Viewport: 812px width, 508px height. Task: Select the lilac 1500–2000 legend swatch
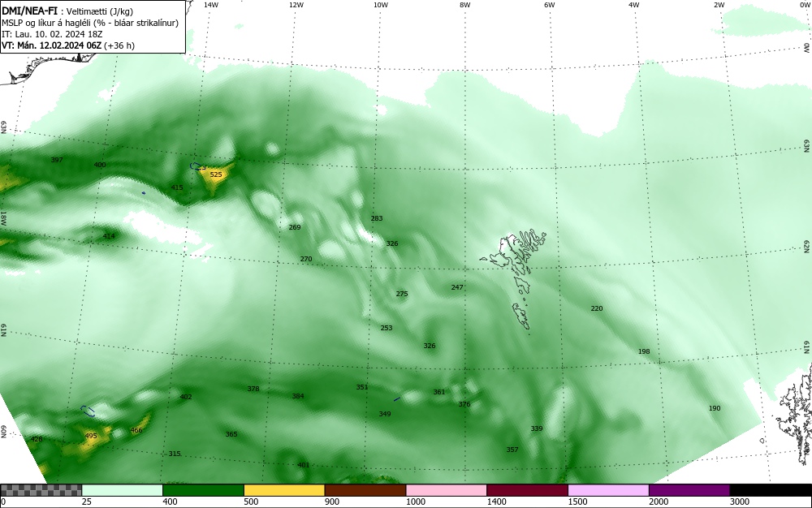[x=608, y=490]
